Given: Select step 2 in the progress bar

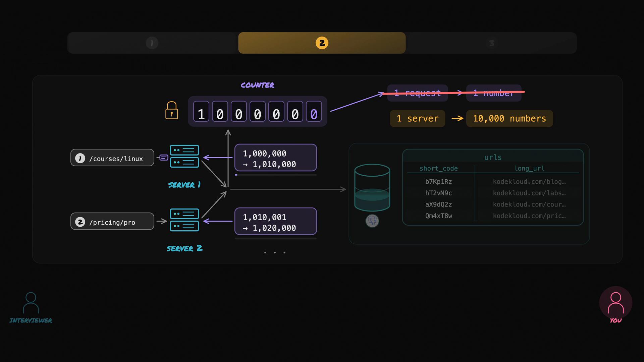Looking at the screenshot, I should [x=322, y=43].
